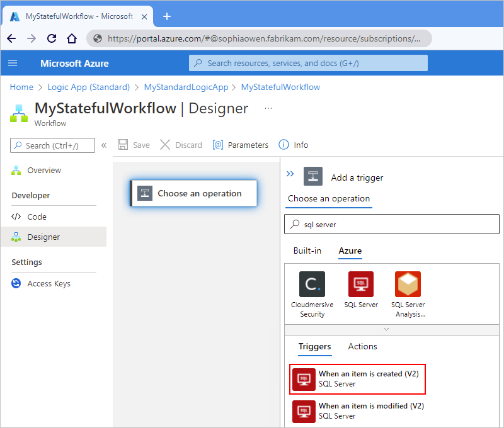
Task: Click the address bar URL
Action: [263, 38]
